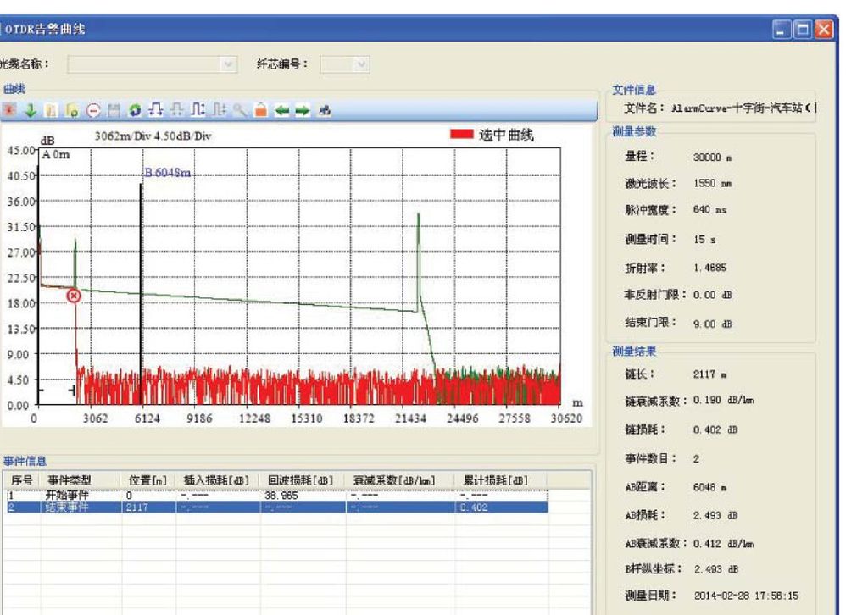Click the chain attenuation value 0.190 dB/km
Viewport: 868px width, 615px height.
(724, 400)
